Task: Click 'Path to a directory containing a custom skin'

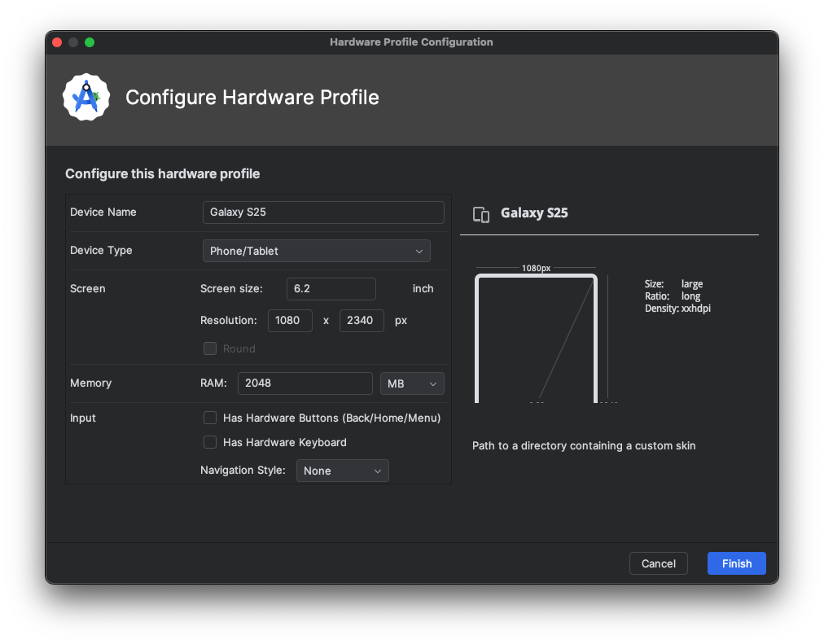Action: click(584, 445)
